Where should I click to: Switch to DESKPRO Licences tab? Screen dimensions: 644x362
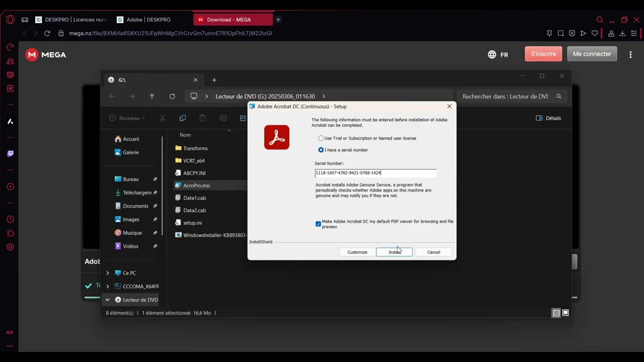point(71,20)
